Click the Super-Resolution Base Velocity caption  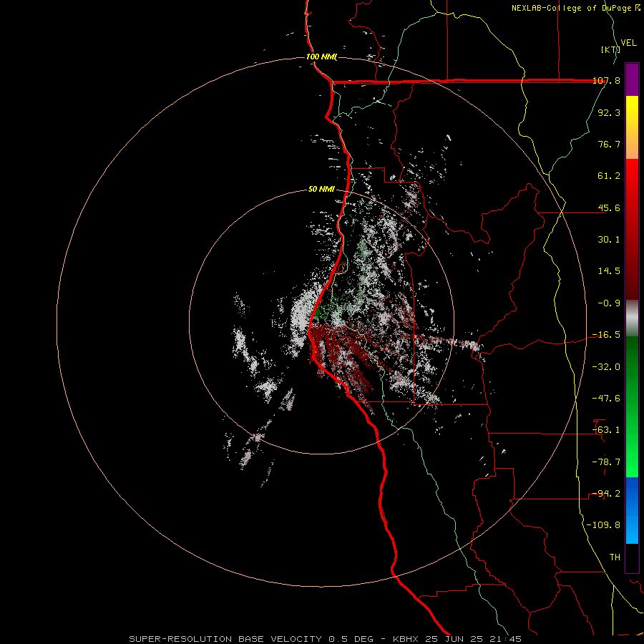pos(326,639)
